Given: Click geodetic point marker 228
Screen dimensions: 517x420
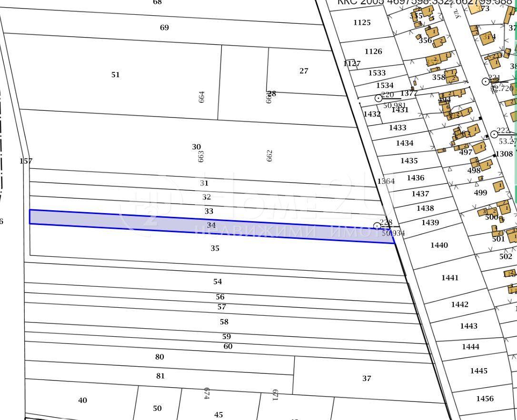Looking at the screenshot, I should (x=377, y=225).
